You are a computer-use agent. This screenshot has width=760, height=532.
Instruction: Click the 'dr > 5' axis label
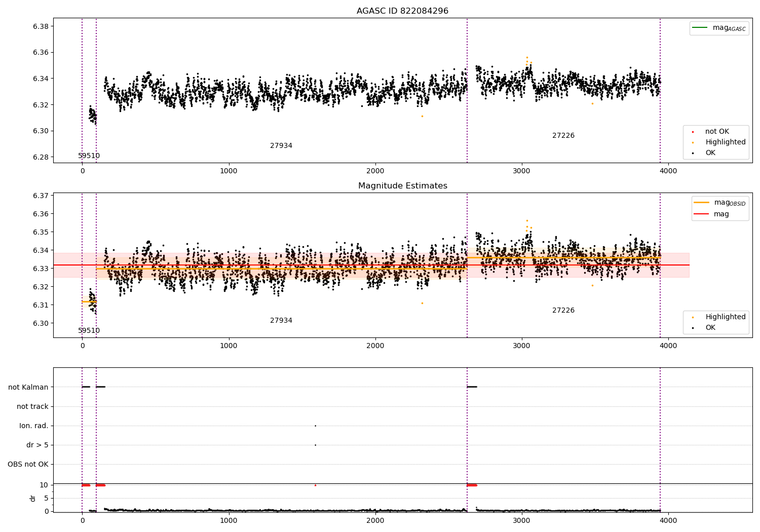pos(37,445)
